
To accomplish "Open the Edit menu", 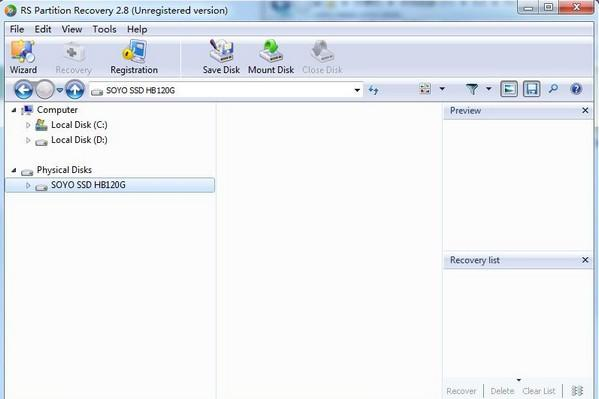I will coord(43,29).
